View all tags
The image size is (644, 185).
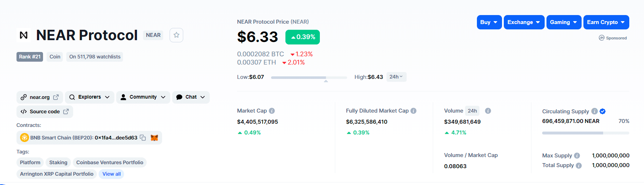pos(112,174)
